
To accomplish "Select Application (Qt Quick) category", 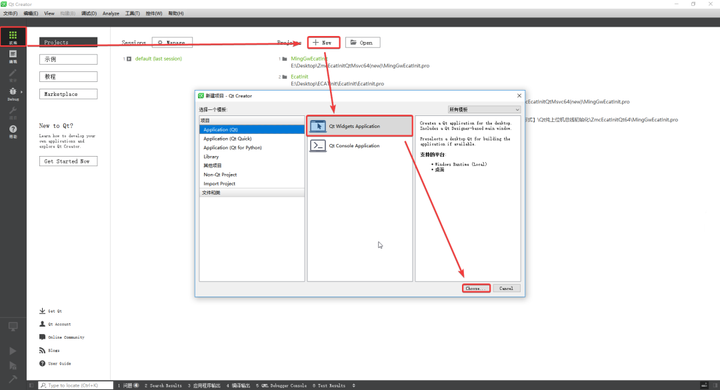I will [x=252, y=139].
